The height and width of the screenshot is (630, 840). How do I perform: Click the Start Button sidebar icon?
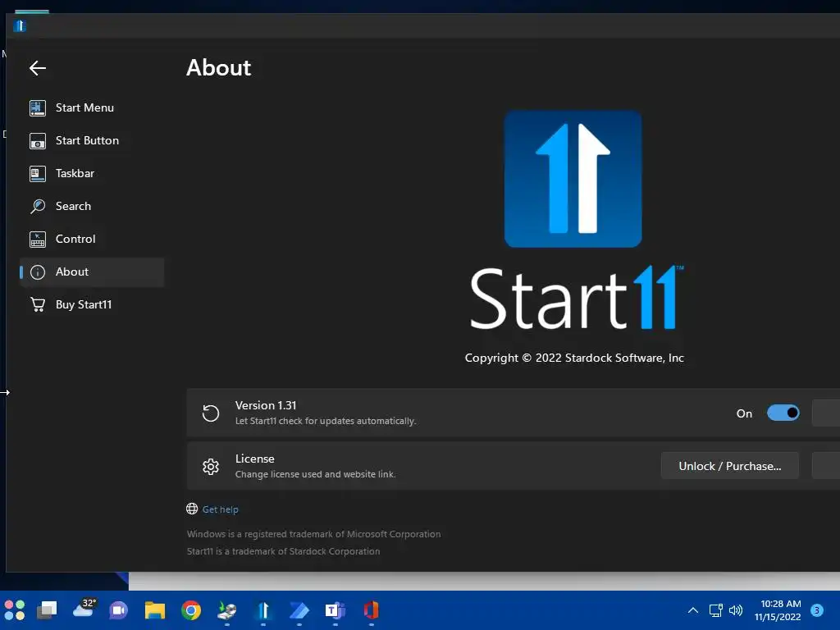click(38, 141)
